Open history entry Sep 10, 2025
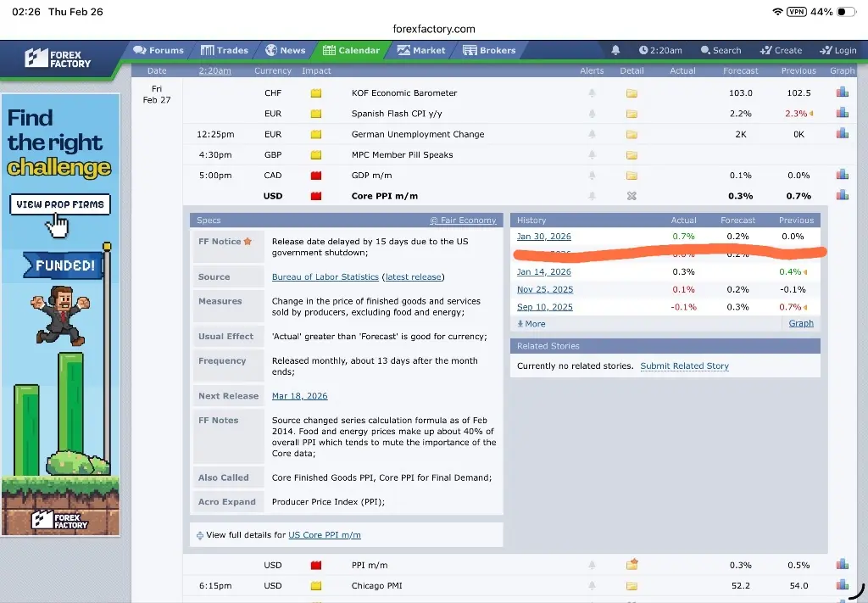 (545, 307)
